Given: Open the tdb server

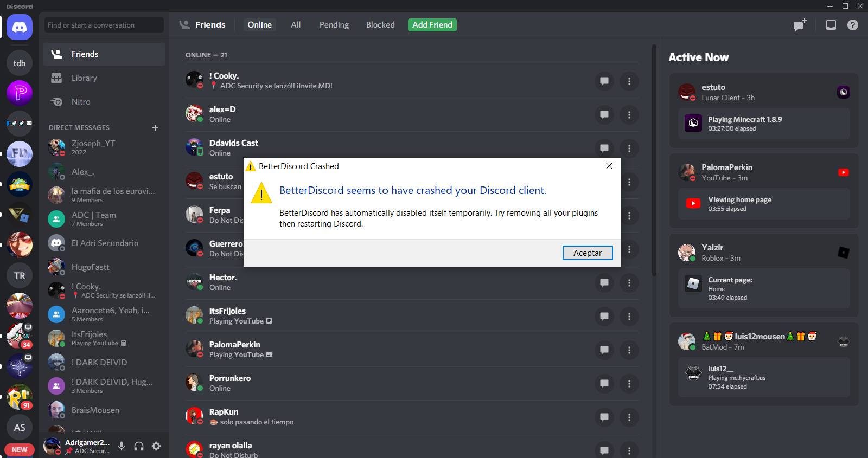Looking at the screenshot, I should click(20, 63).
